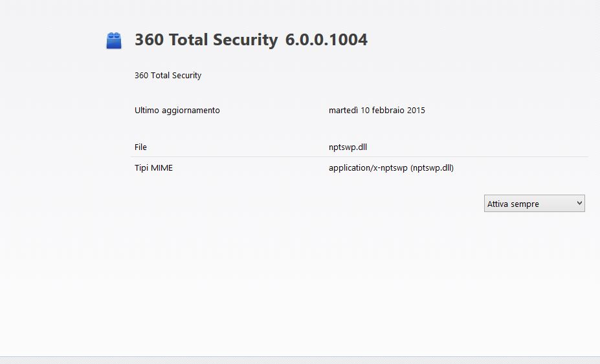This screenshot has width=600, height=364.
Task: Select the version number 6.0.0.1004
Action: pos(326,39)
